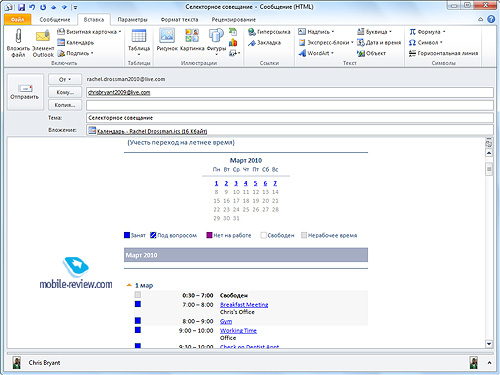500x375 pixels.
Task: Open the Drop Cap (Буквица) dropdown
Action: pyautogui.click(x=374, y=32)
